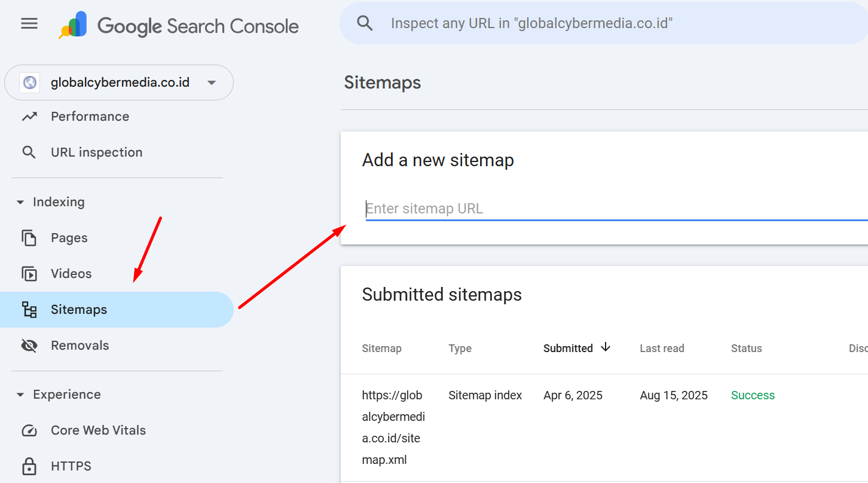Click the Sitemaps page title
The image size is (868, 483).
[x=383, y=82]
